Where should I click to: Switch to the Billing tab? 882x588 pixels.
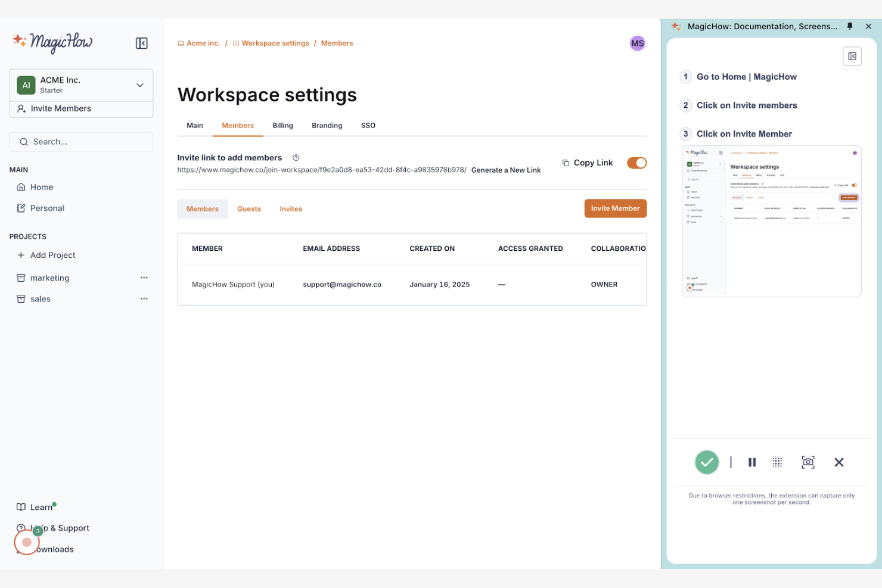coord(282,125)
